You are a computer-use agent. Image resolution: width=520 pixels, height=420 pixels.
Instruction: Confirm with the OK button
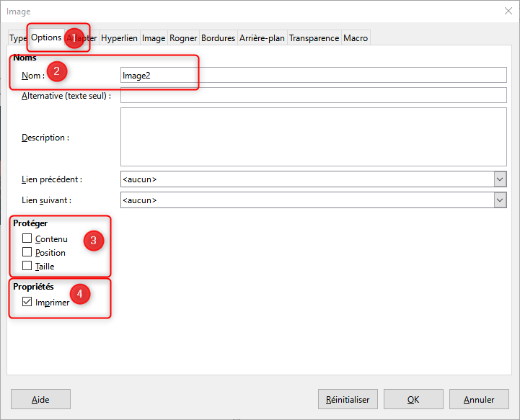[413, 400]
